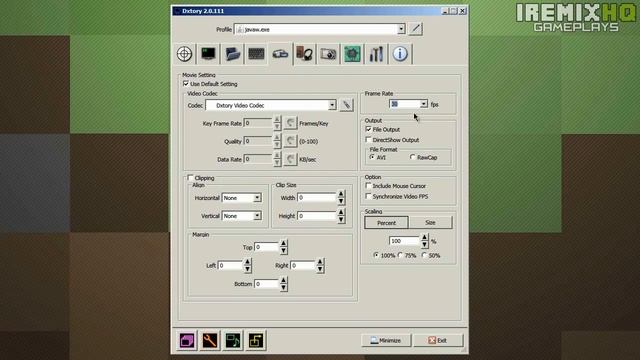Click the Margin Bottom input field
Viewport: 640px width, 360px height.
point(267,284)
